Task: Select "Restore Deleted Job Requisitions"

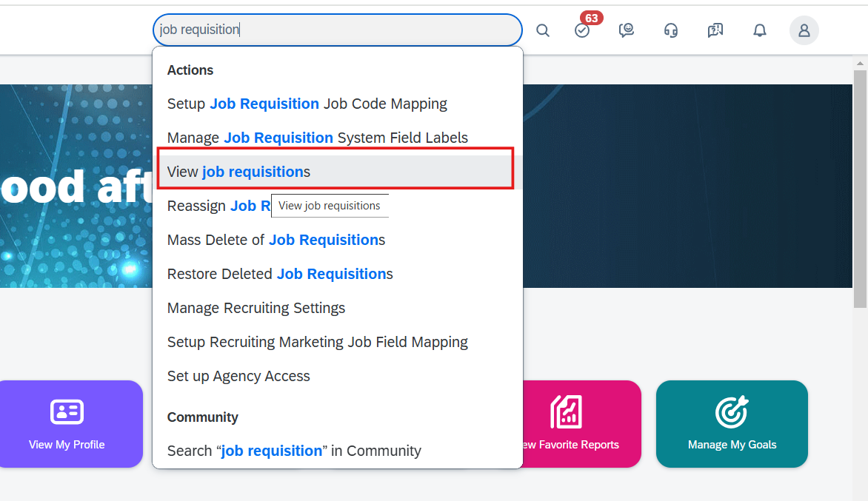Action: point(280,273)
